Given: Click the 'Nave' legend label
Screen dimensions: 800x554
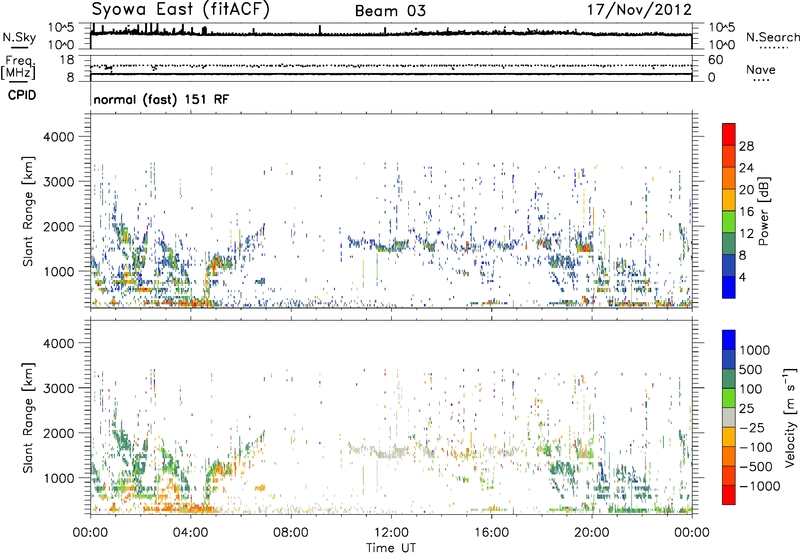Looking at the screenshot, I should pyautogui.click(x=761, y=70).
